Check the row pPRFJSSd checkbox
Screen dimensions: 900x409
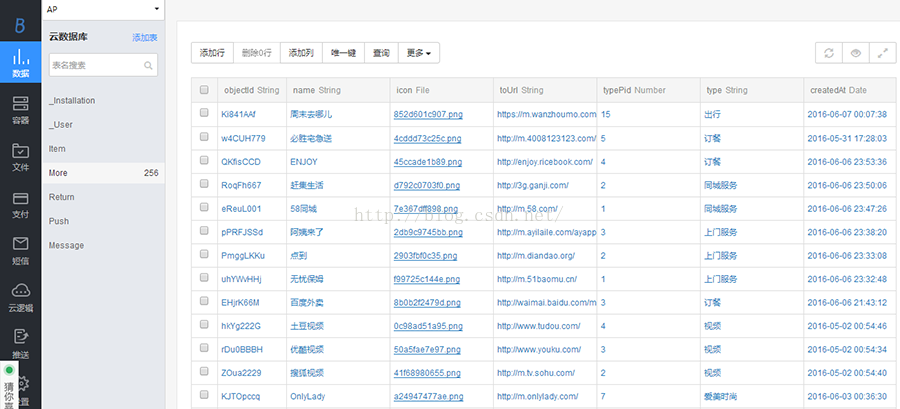point(204,231)
